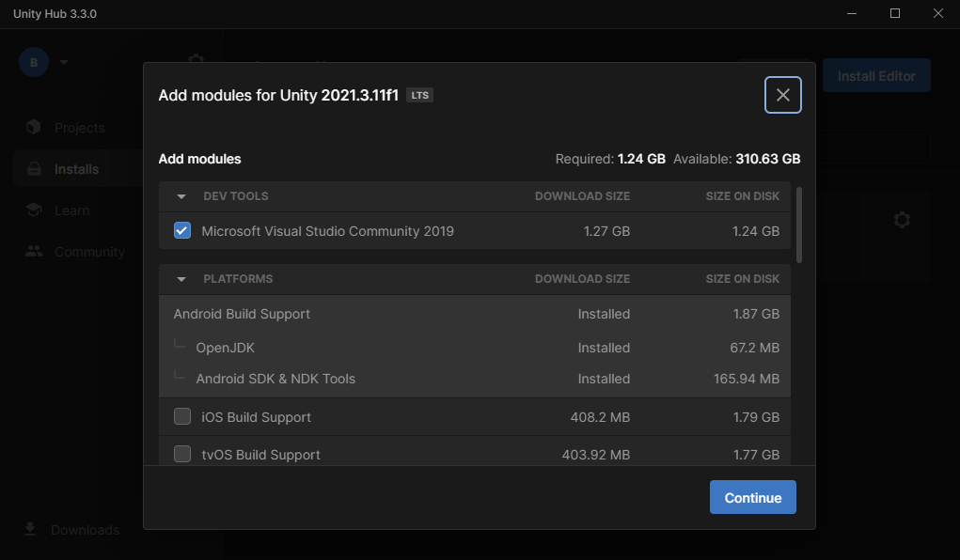The width and height of the screenshot is (960, 560).
Task: Open the Community section in sidebar
Action: pos(89,252)
